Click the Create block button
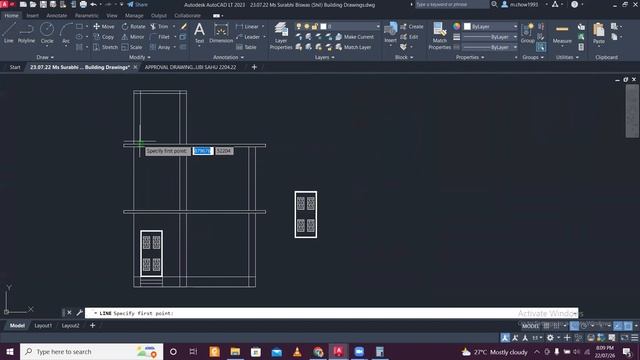640x360 pixels. click(x=412, y=27)
